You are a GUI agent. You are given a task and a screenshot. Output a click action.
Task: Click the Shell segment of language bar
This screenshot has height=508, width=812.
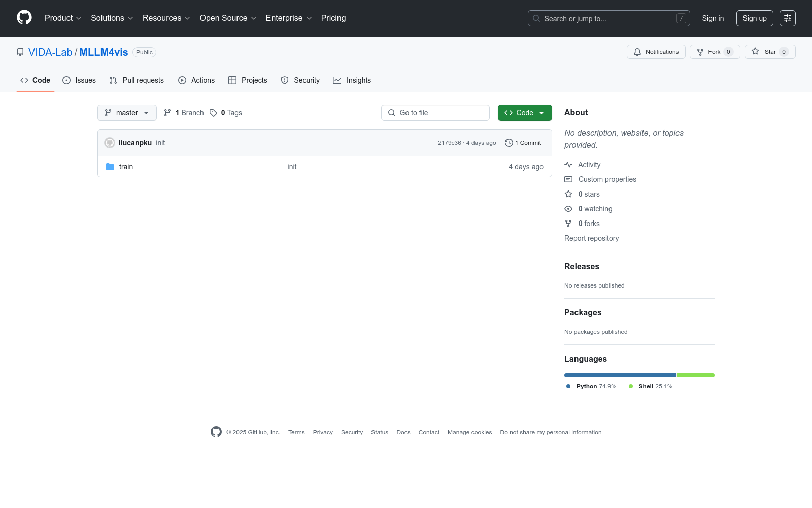(696, 375)
